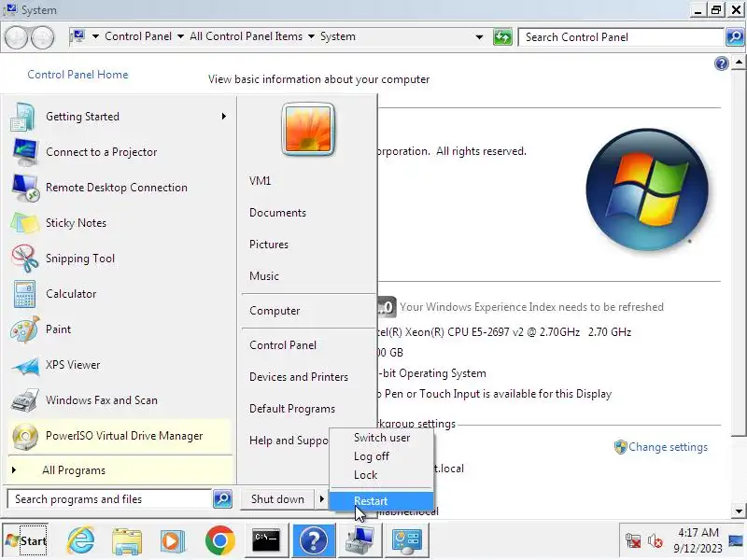
Task: Open the blue Help question mark icon
Action: pos(721,63)
